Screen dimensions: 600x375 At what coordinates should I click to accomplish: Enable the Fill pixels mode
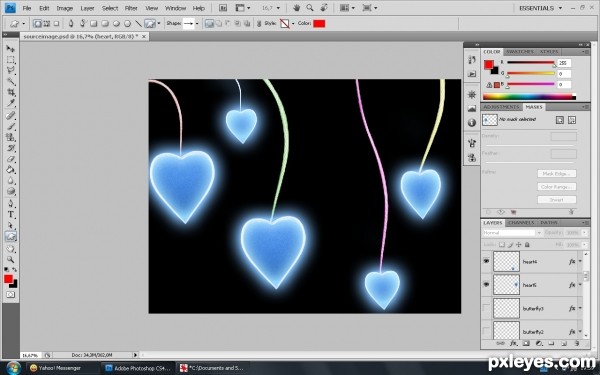pyautogui.click(x=56, y=24)
